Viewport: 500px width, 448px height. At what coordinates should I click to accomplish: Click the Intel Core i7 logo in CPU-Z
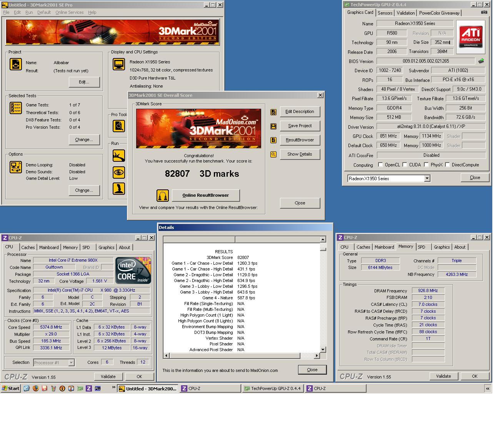coord(133,270)
